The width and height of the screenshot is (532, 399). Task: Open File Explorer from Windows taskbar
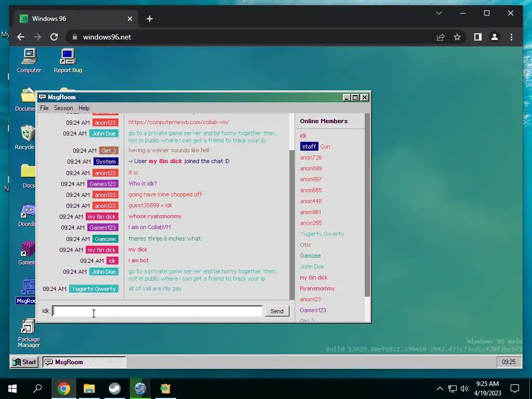89,388
